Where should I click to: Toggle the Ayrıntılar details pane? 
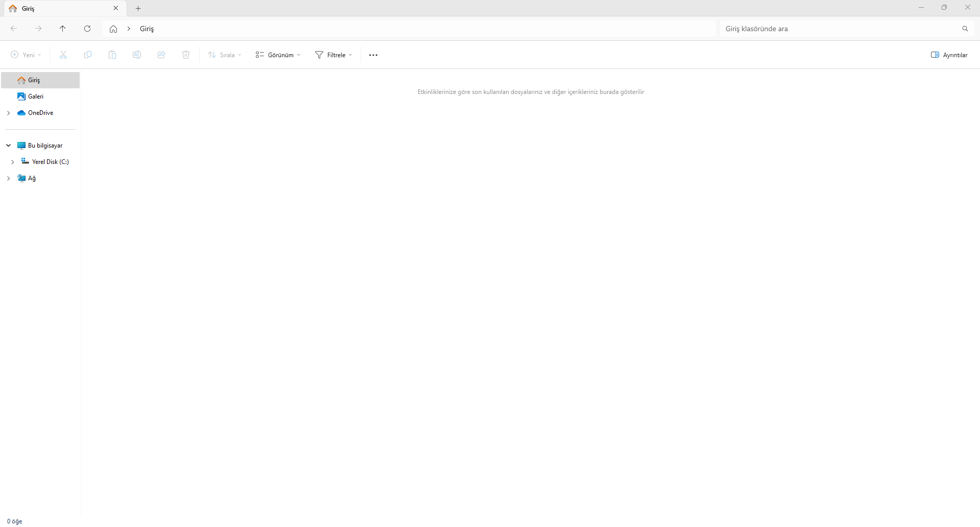(949, 55)
